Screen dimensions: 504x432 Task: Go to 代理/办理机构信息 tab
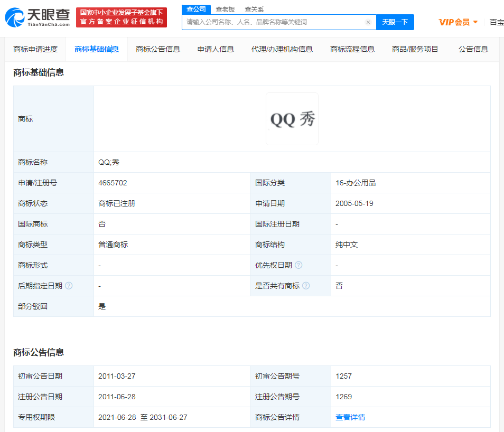[x=282, y=49]
